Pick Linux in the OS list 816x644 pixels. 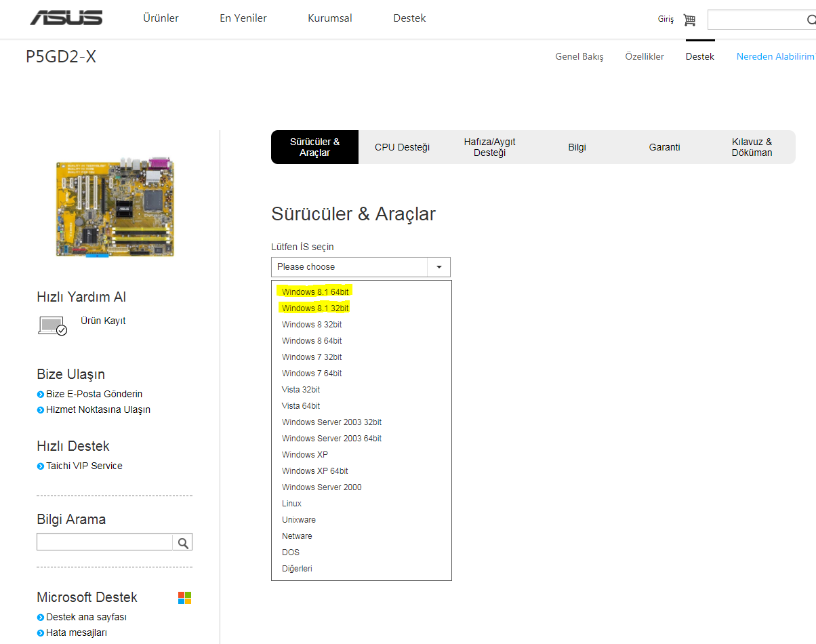click(291, 504)
